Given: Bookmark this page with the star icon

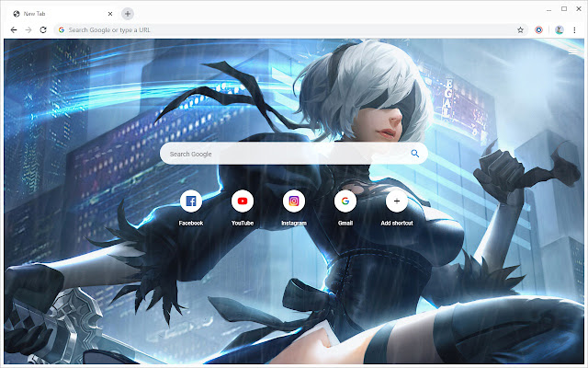Looking at the screenshot, I should tap(520, 30).
